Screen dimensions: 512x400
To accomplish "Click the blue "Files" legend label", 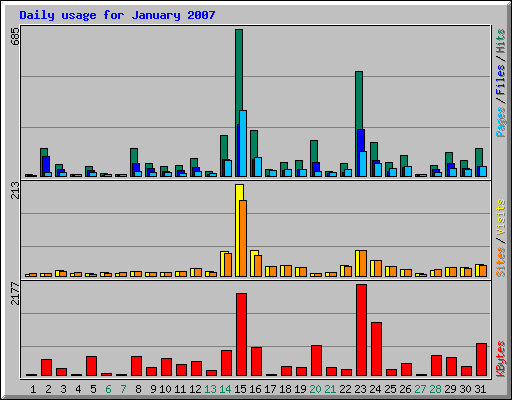I will click(x=500, y=80).
